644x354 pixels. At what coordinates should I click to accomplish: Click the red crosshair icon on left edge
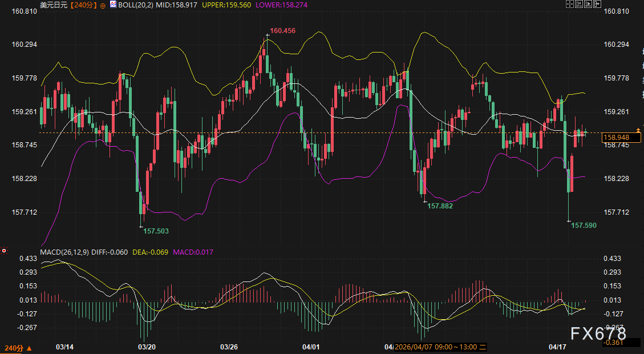[3, 251]
